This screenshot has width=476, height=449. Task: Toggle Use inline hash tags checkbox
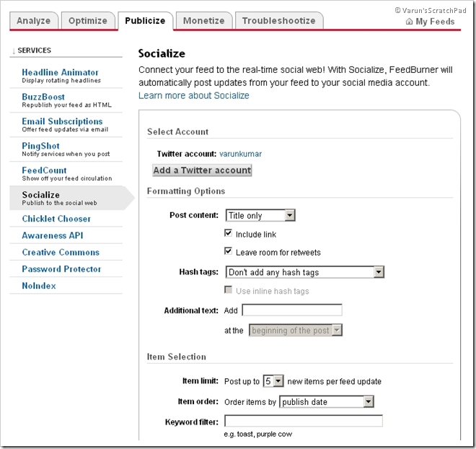click(x=228, y=289)
